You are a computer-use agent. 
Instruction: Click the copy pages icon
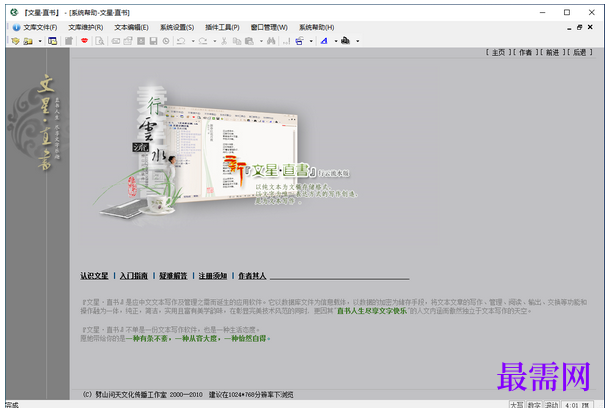pos(237,41)
